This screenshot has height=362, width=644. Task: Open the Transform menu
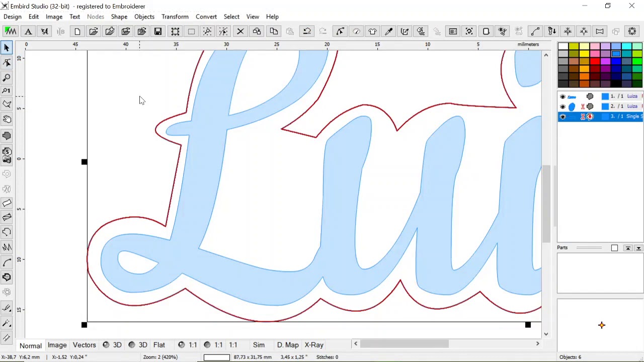(x=175, y=17)
